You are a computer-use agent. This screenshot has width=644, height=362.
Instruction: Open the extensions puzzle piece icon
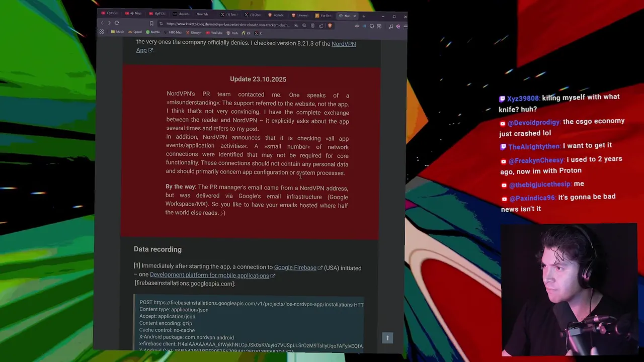tap(372, 26)
